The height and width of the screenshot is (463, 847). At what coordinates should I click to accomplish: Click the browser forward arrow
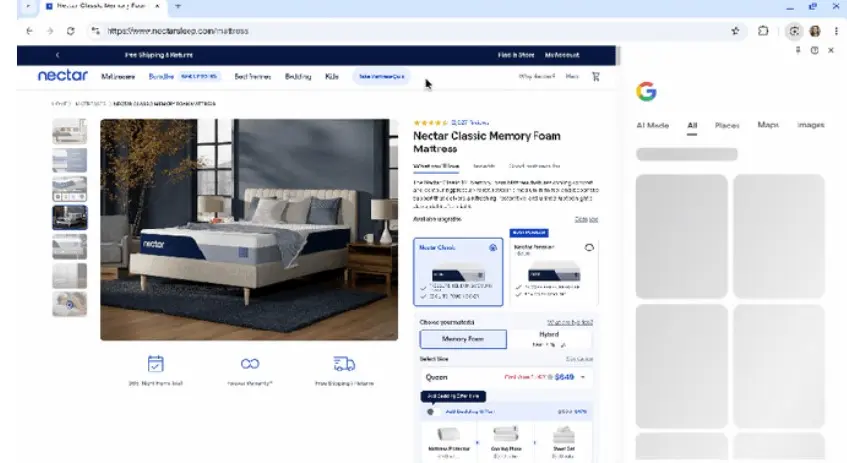point(50,31)
